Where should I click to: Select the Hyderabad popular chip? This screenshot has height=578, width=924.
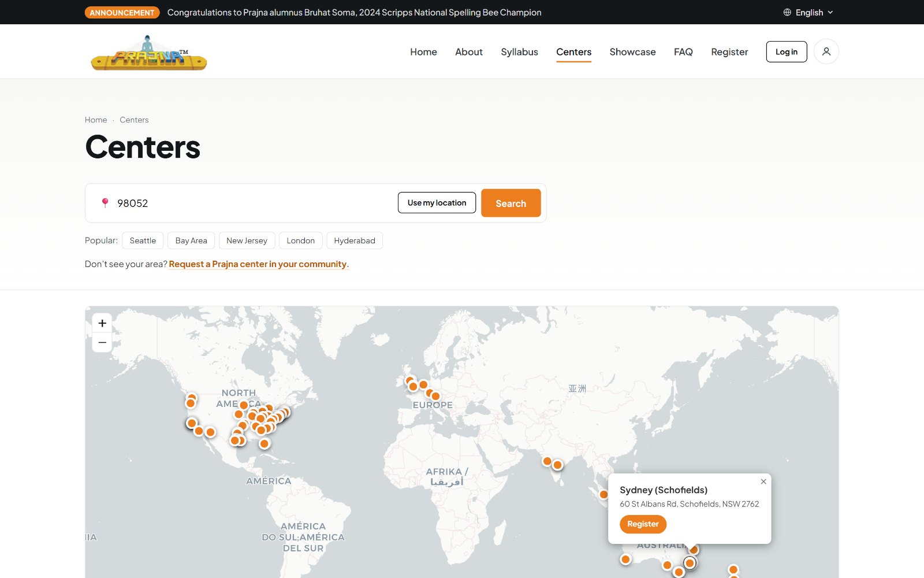(355, 240)
